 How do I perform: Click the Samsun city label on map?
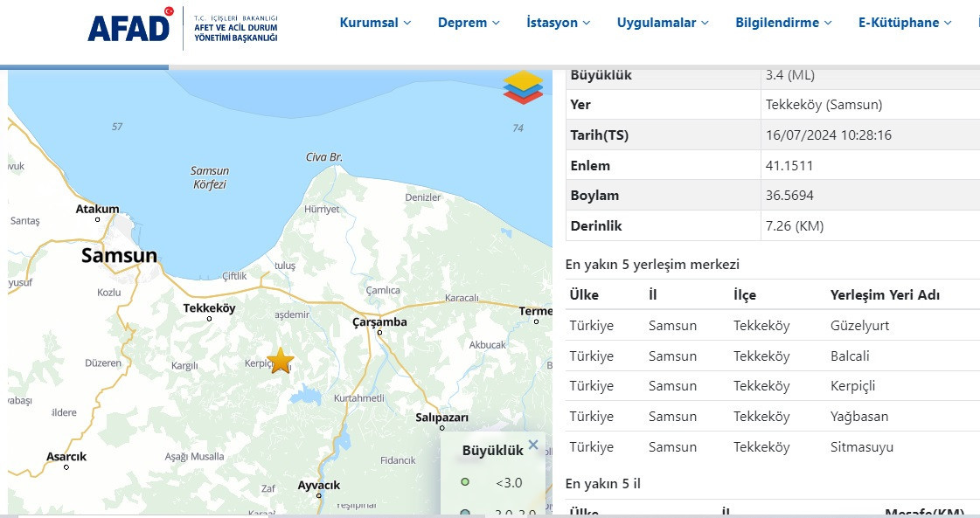pyautogui.click(x=119, y=256)
